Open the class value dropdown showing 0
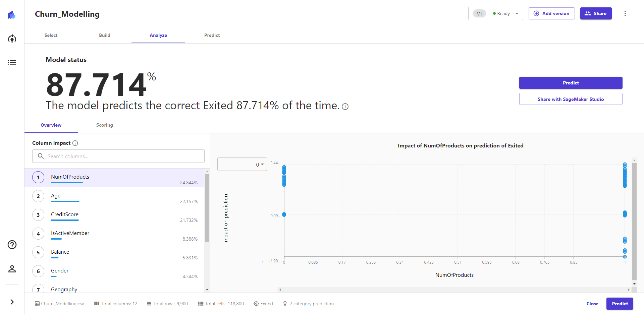The image size is (644, 314). 242,165
